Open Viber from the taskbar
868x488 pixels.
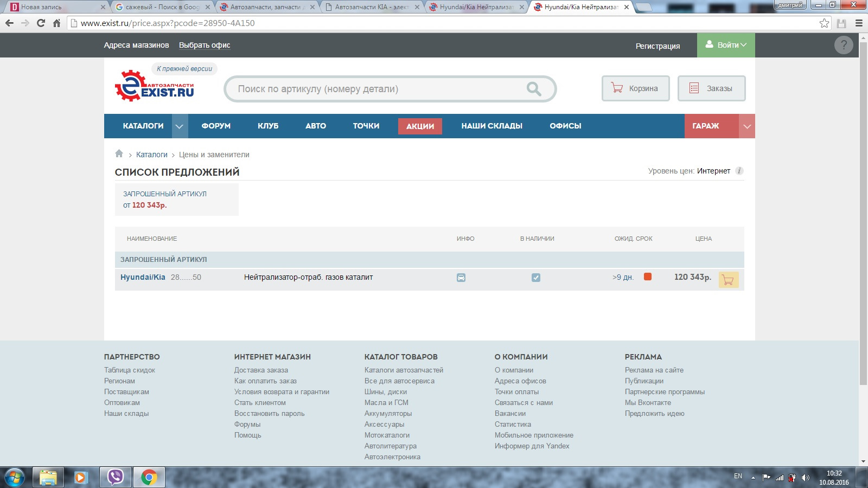pos(116,478)
